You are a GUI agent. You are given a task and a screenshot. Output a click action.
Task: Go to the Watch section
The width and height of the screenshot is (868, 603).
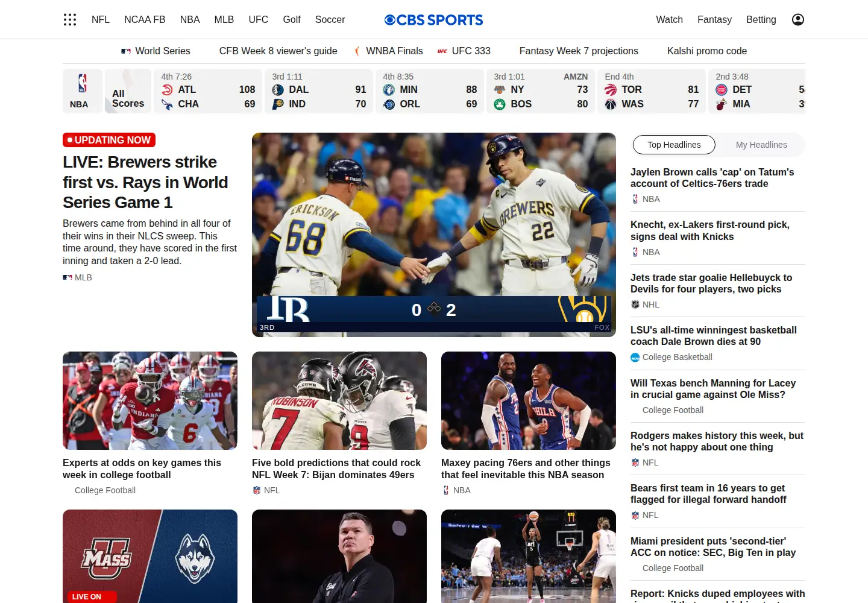pos(669,19)
